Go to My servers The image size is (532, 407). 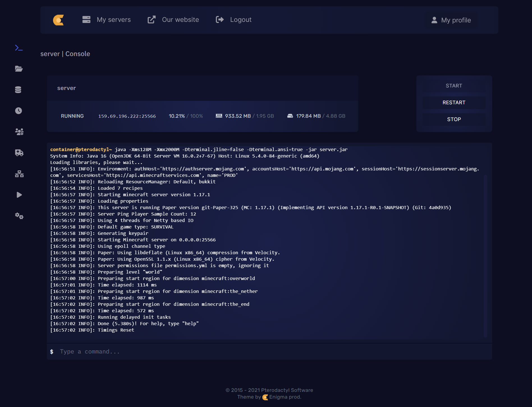tap(107, 20)
